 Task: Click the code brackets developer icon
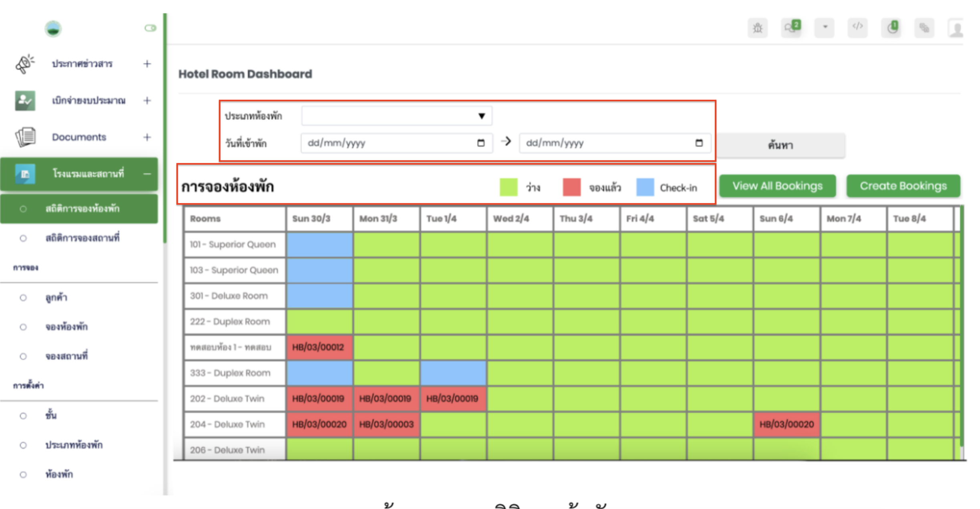[x=857, y=27]
